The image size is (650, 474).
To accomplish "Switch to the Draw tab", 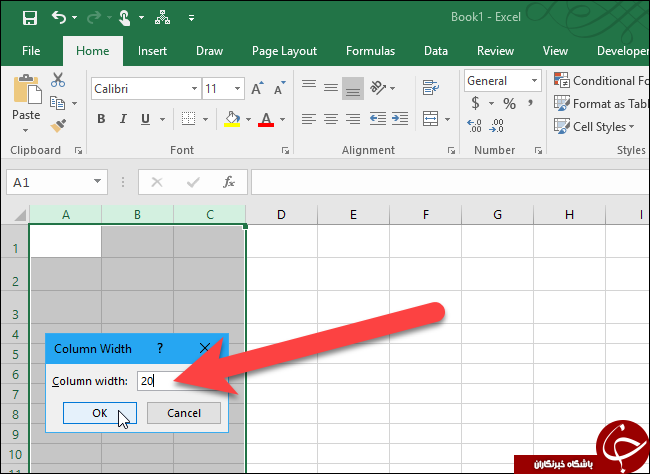I will tap(209, 51).
